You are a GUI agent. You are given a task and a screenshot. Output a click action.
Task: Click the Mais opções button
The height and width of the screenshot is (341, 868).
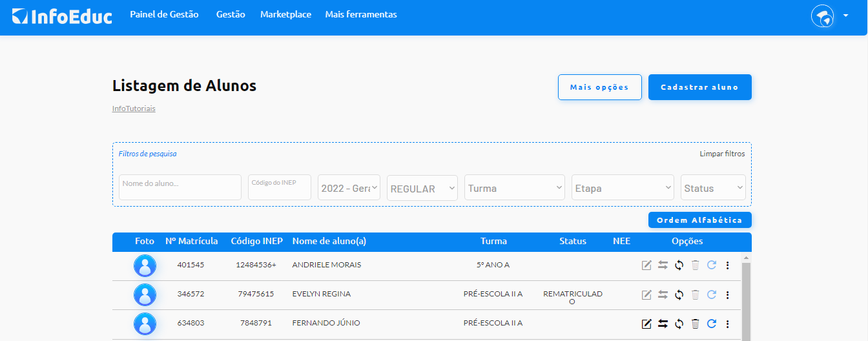coord(599,87)
